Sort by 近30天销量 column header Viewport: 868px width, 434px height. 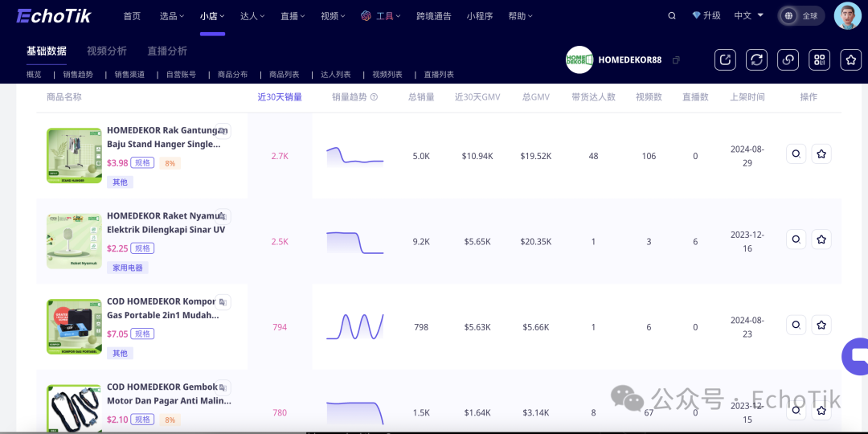click(x=280, y=97)
